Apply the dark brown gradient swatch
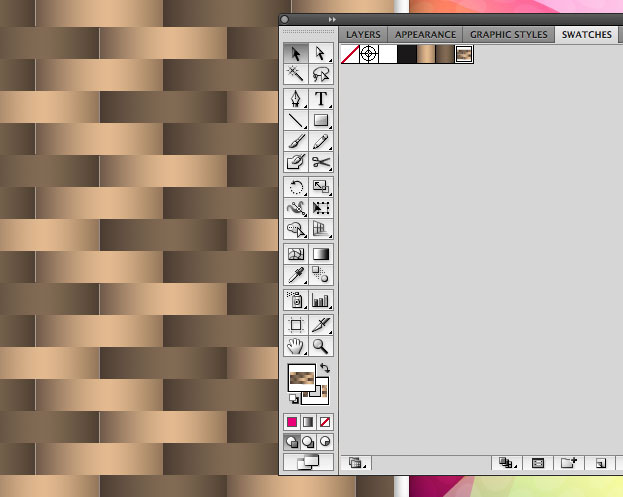Viewport: 623px width, 497px height. [445, 54]
